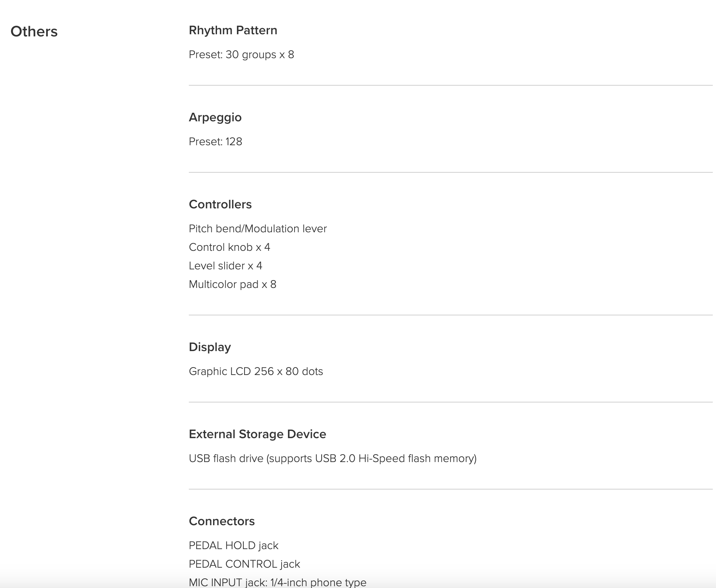This screenshot has height=588, width=716.
Task: Select the Connectors heading
Action: pyautogui.click(x=222, y=521)
